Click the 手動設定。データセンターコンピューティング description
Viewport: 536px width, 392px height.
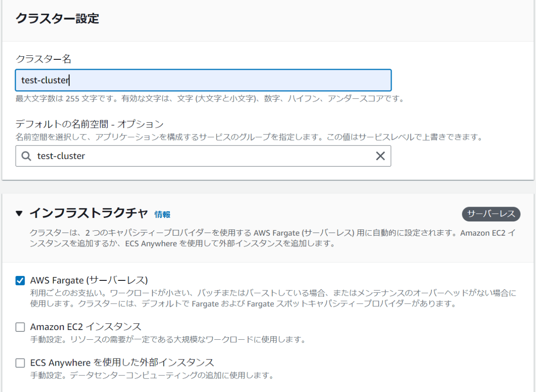pyautogui.click(x=152, y=375)
